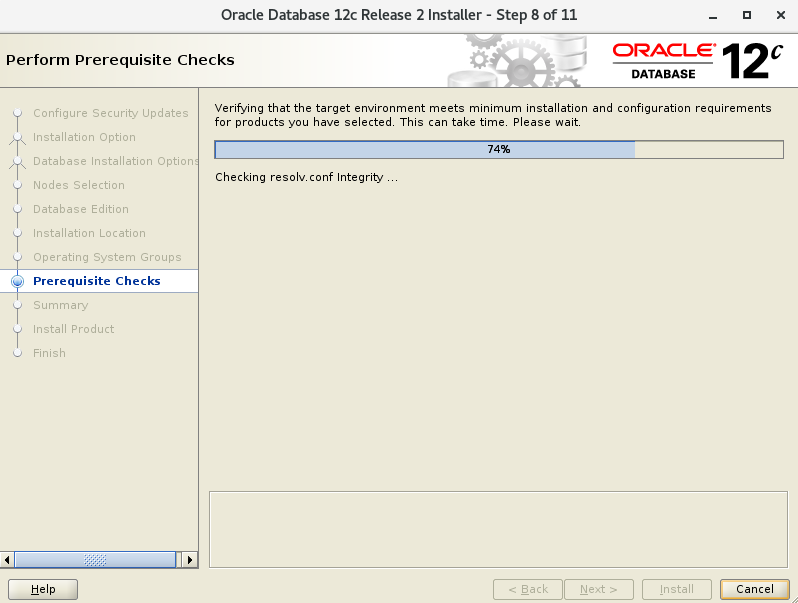Close the installer window

point(781,15)
